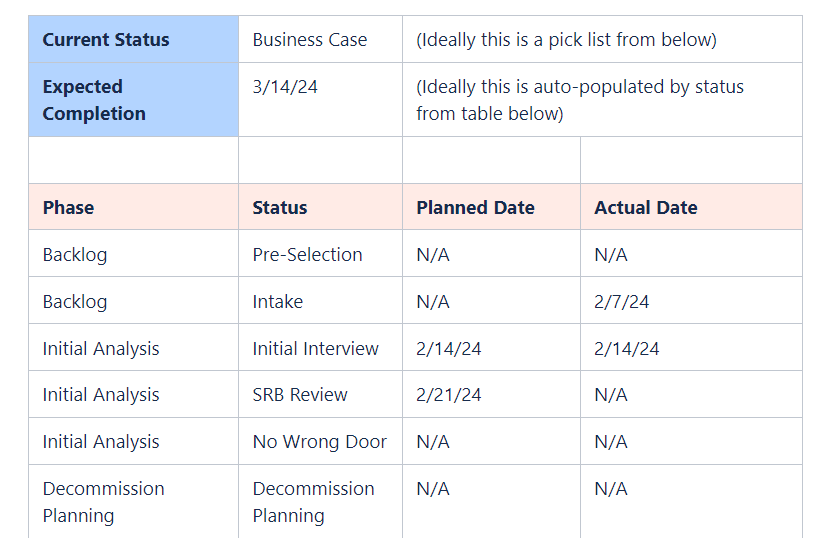Select the Planned Date column header
Screen dimensions: 830x538
pyautogui.click(x=491, y=207)
